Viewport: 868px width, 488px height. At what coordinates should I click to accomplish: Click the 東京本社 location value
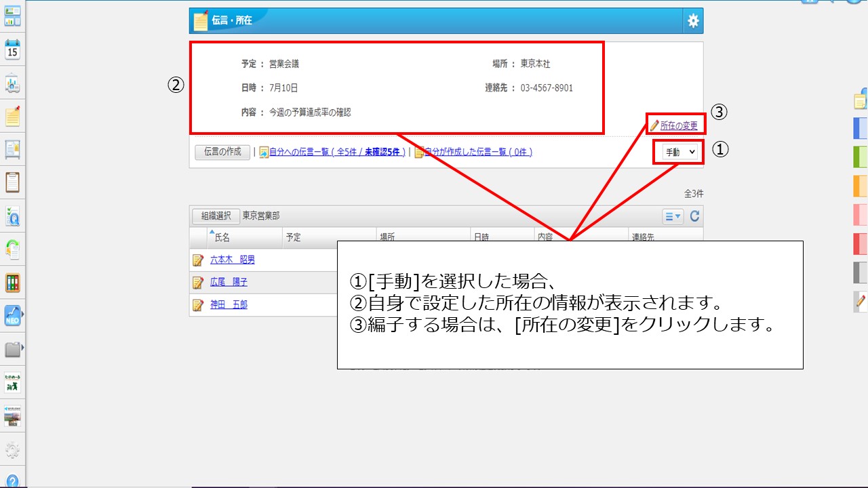pyautogui.click(x=536, y=64)
